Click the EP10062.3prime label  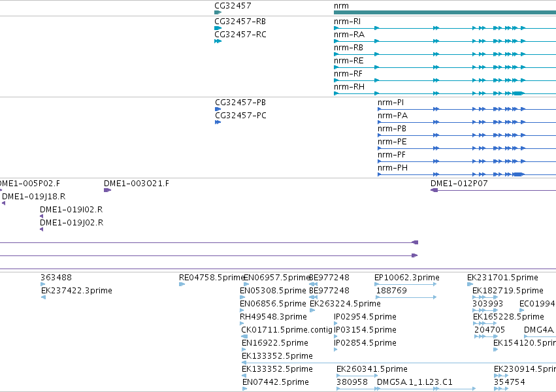click(x=407, y=278)
